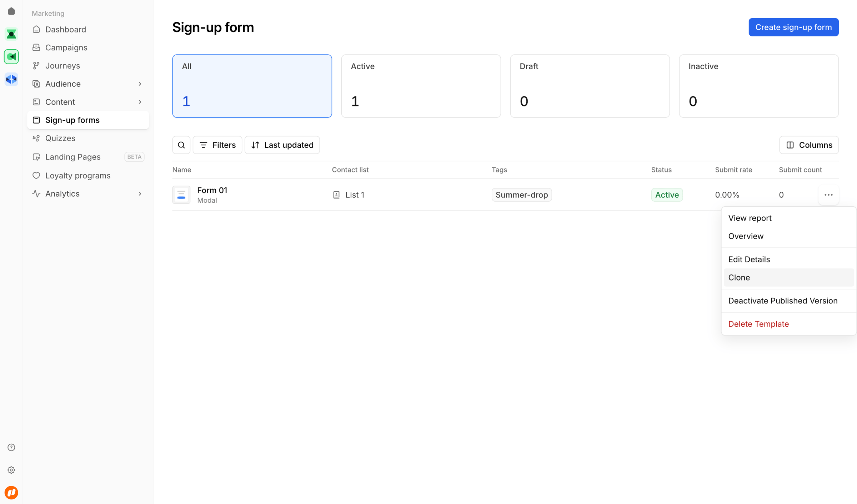Open Quizzes in sidebar
The height and width of the screenshot is (504, 857).
pyautogui.click(x=88, y=138)
